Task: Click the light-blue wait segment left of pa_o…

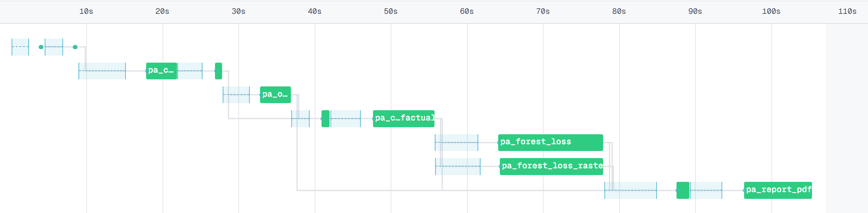Action: [236, 94]
